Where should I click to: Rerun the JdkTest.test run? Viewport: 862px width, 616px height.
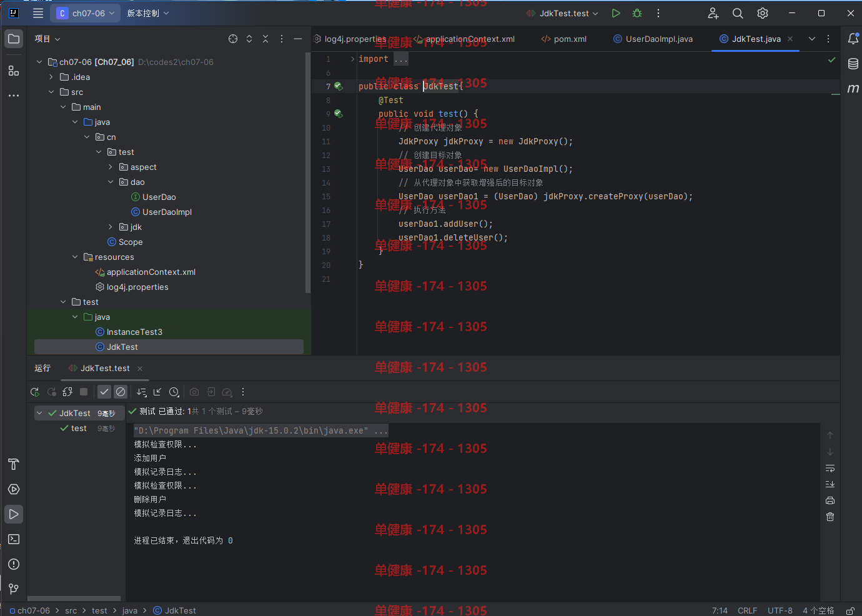tap(35, 392)
